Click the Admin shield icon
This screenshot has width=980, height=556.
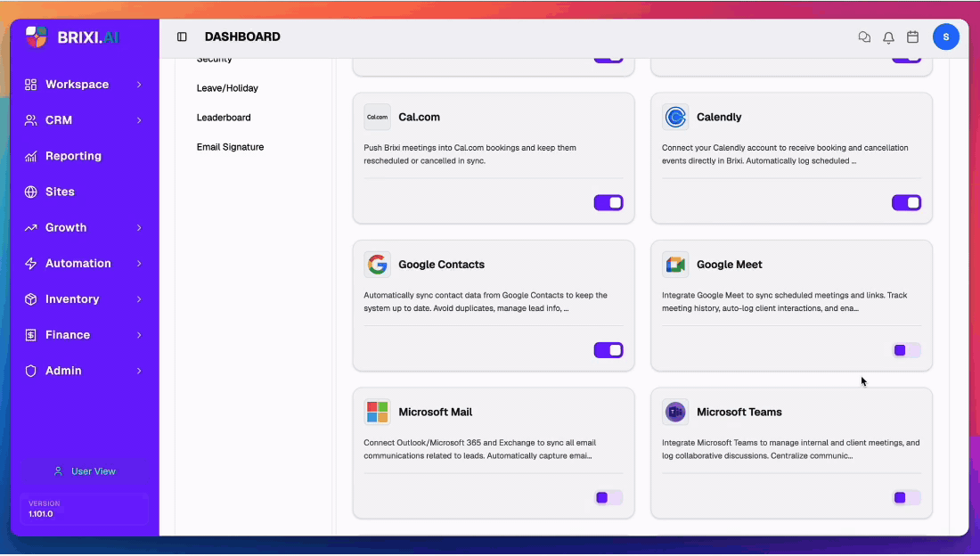tap(30, 371)
